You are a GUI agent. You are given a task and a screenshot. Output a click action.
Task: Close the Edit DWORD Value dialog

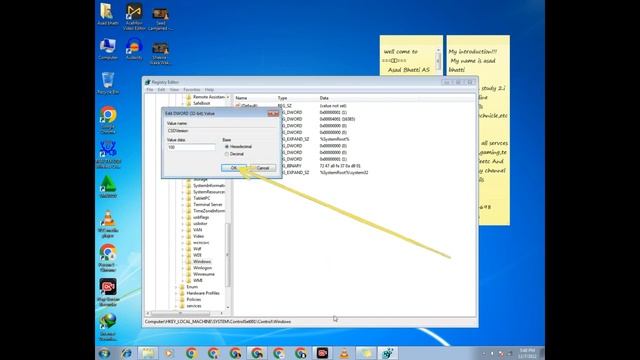[x=273, y=113]
